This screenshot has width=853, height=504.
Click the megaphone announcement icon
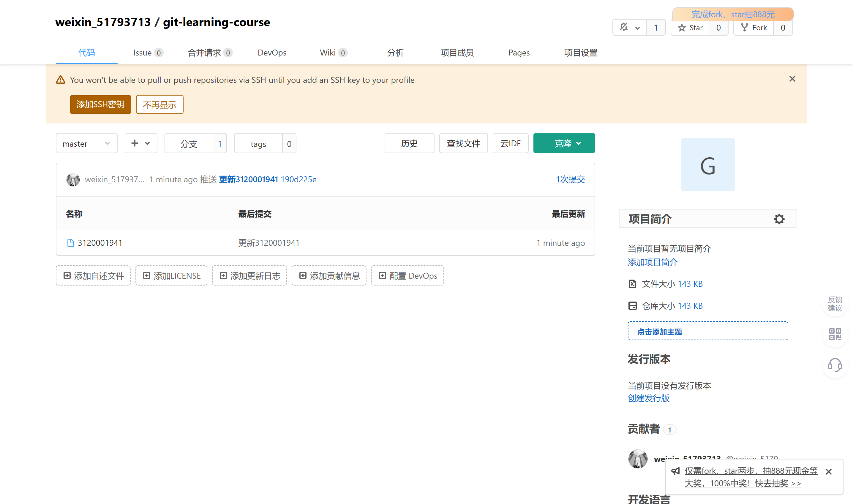675,471
